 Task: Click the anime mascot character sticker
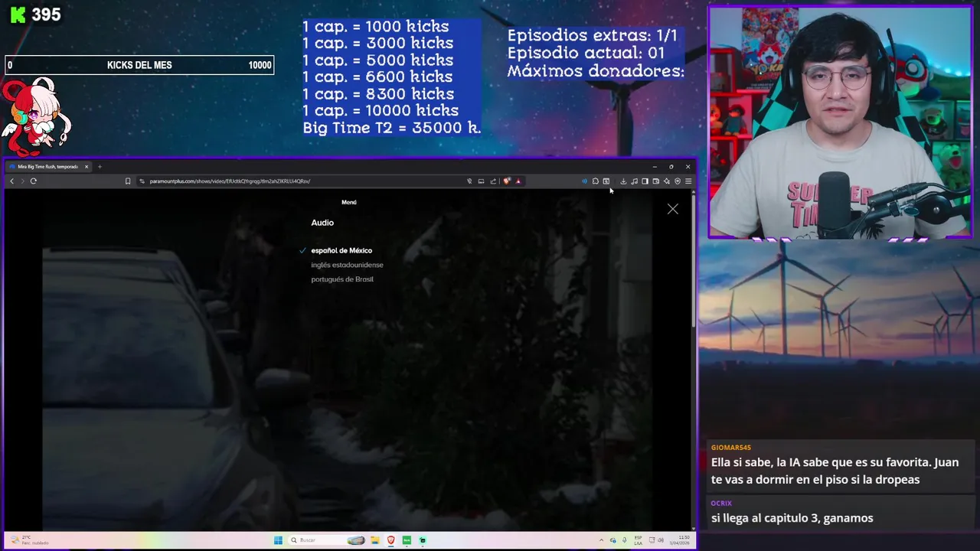coord(35,116)
